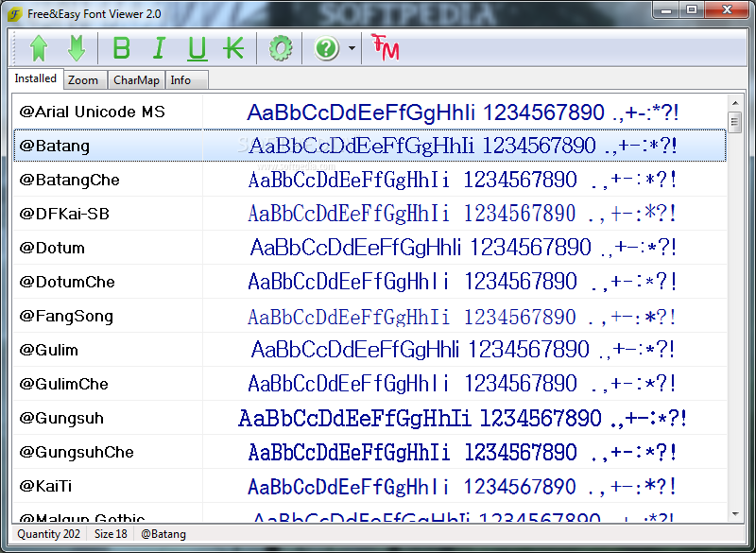Open the green gear settings icon
The image size is (756, 553).
281,48
